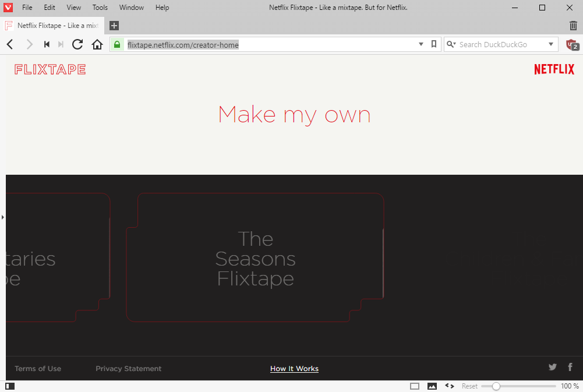Open the Help menu
Viewport: 583px width, 392px height.
click(x=162, y=8)
